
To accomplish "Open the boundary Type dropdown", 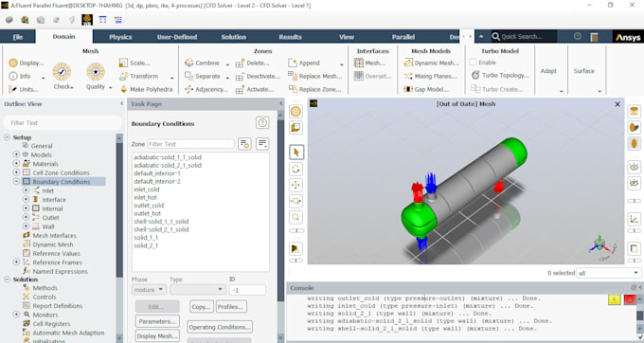I will point(198,290).
